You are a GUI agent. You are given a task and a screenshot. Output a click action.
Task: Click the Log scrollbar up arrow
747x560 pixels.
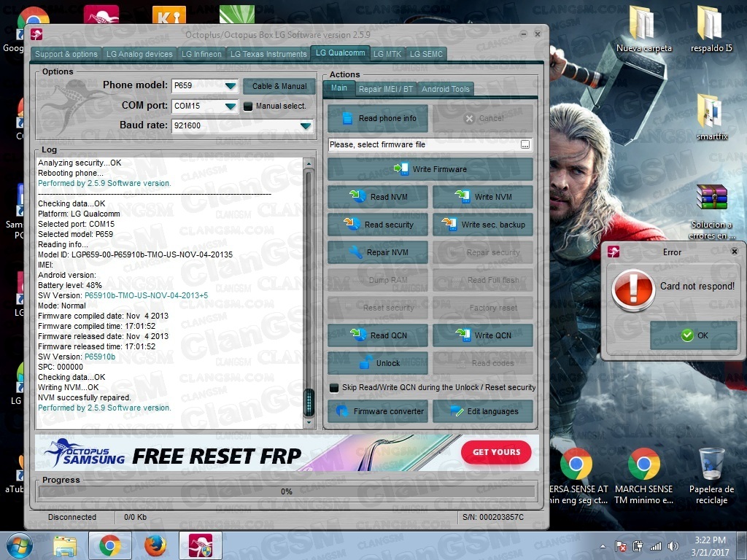click(309, 163)
